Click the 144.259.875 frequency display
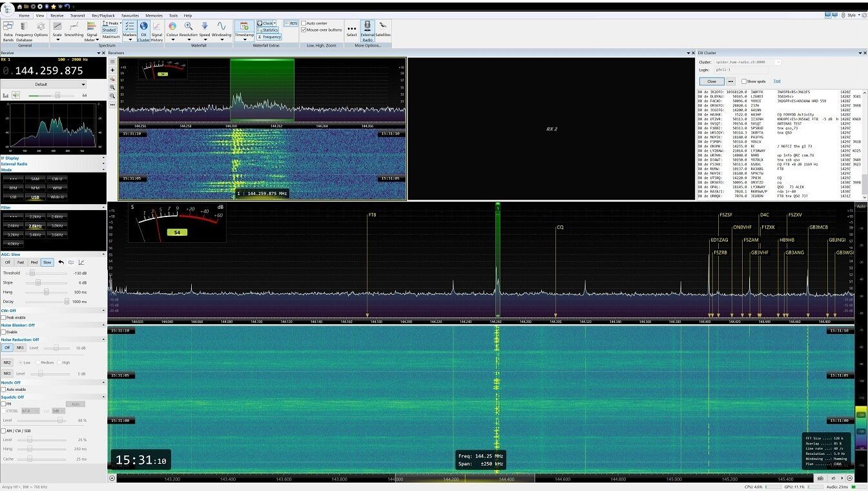 [x=48, y=71]
